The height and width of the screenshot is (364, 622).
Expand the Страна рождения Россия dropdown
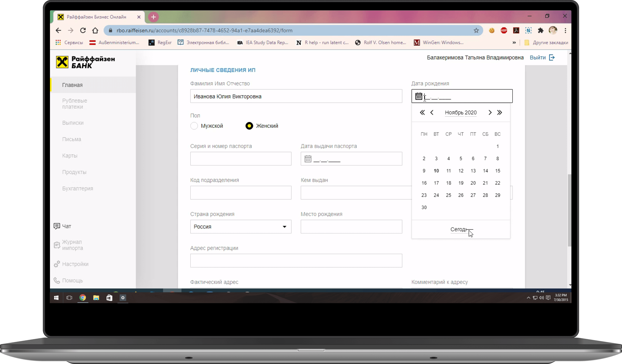point(241,227)
